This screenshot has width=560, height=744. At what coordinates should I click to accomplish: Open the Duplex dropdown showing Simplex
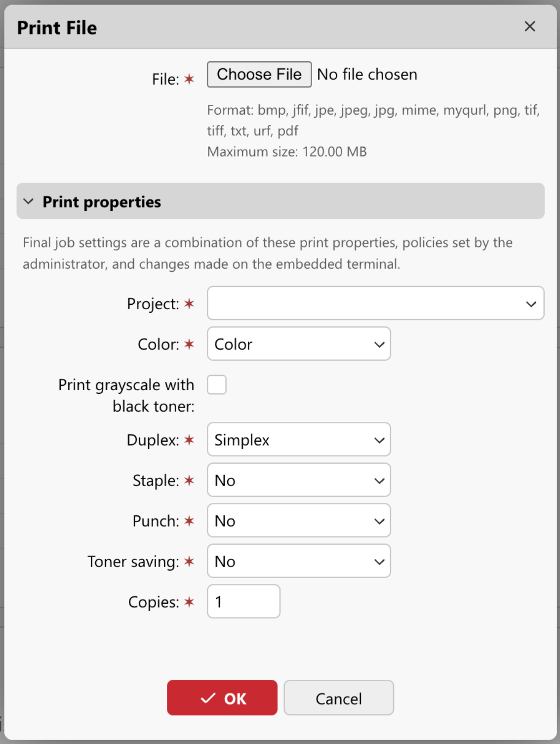tap(299, 440)
